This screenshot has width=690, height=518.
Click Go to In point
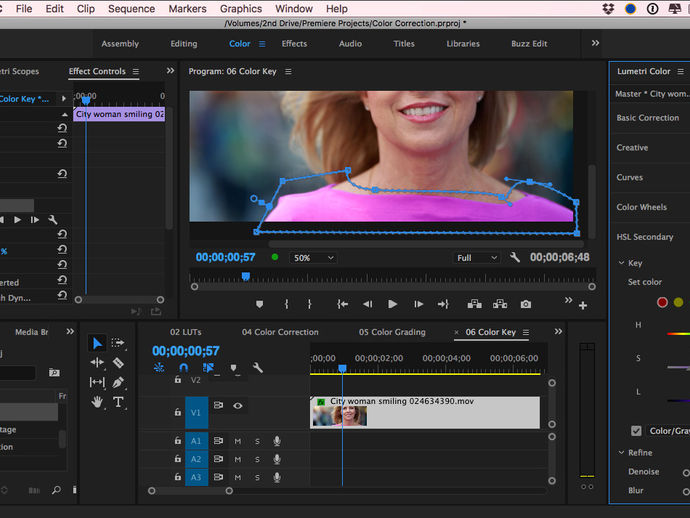[x=342, y=304]
